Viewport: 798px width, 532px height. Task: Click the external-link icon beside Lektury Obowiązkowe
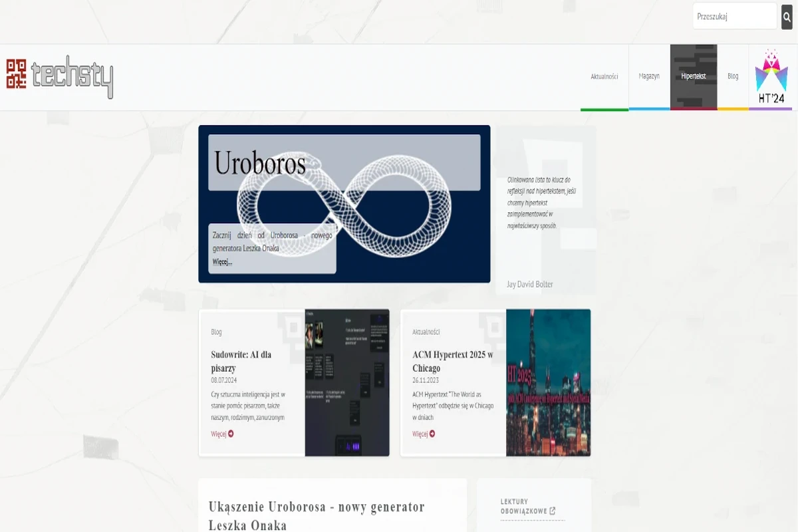click(553, 509)
